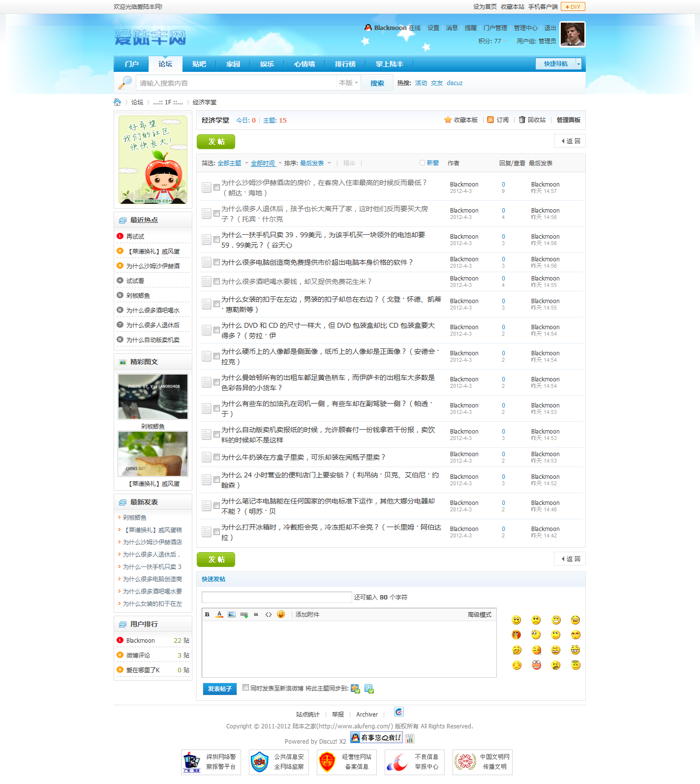
Task: Insert the shocked red face emoticon
Action: [537, 665]
